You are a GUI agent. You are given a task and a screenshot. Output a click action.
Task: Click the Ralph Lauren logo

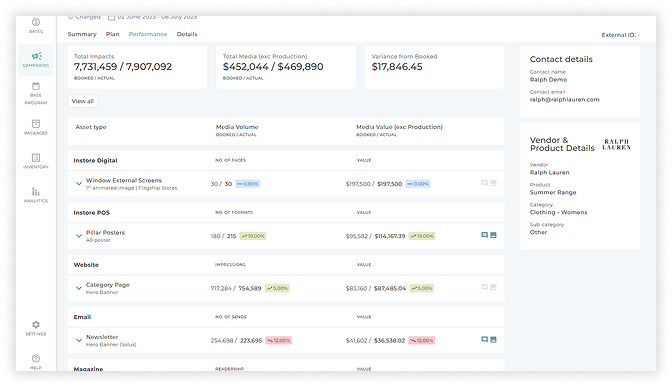[617, 144]
